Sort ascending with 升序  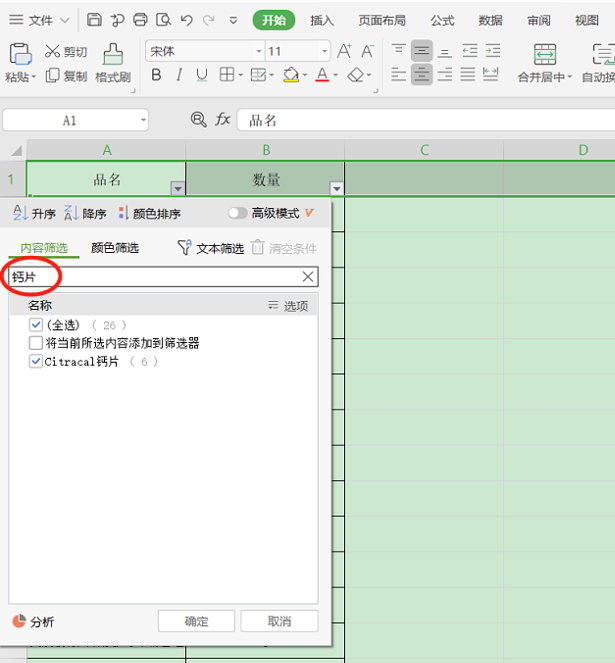[x=34, y=213]
